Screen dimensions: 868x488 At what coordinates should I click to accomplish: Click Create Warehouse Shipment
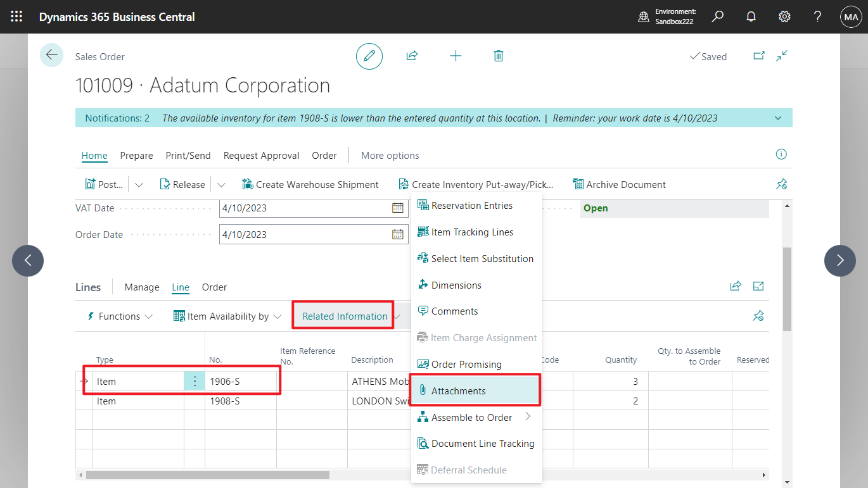(x=310, y=184)
